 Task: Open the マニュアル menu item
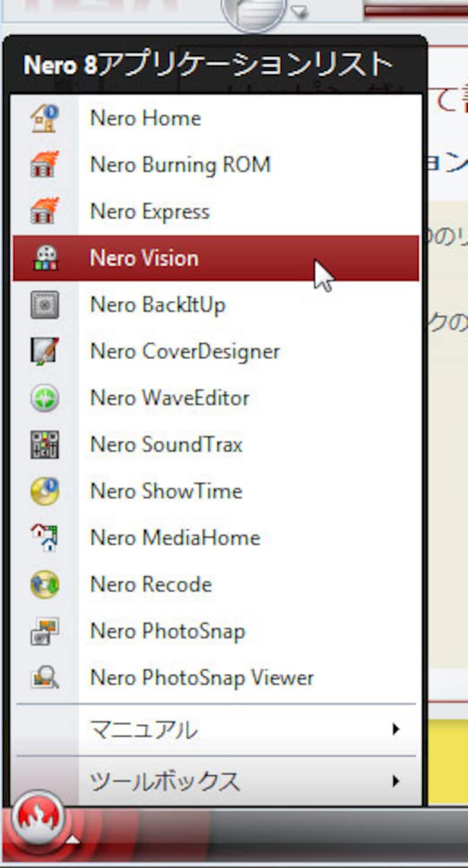click(143, 729)
